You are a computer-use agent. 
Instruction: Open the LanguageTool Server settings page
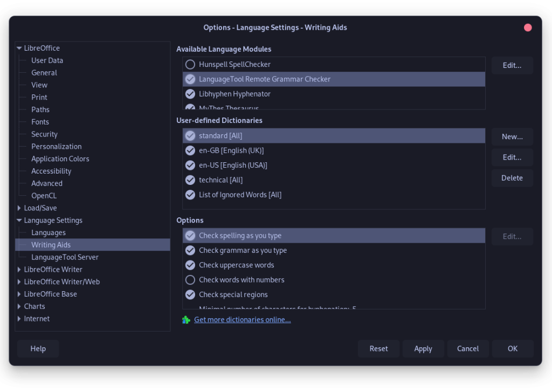point(65,257)
